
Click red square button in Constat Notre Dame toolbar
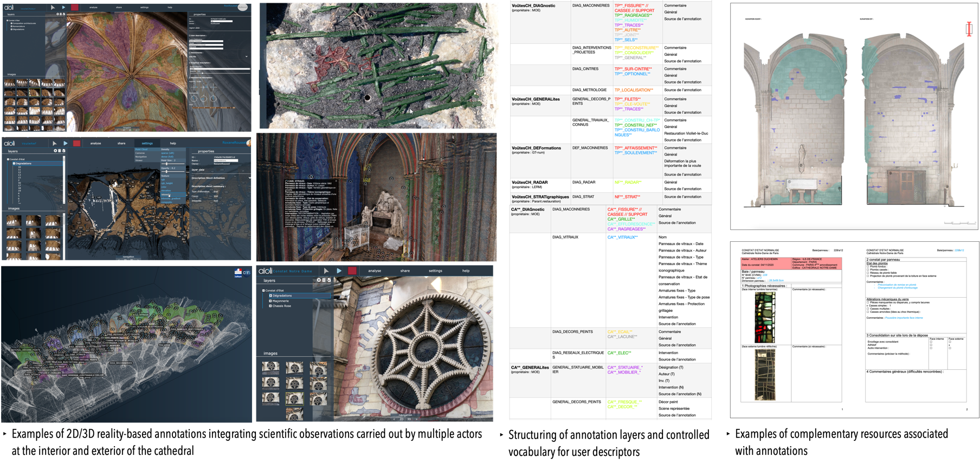[x=352, y=271]
